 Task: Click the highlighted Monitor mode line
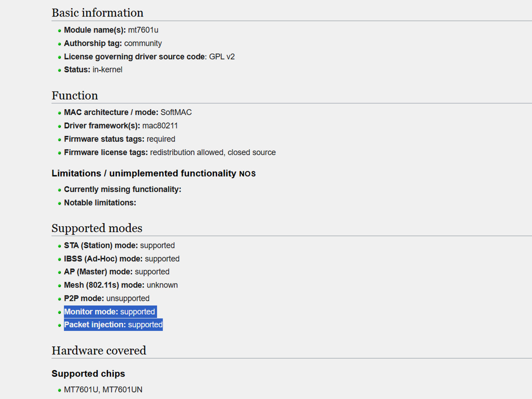coord(110,312)
